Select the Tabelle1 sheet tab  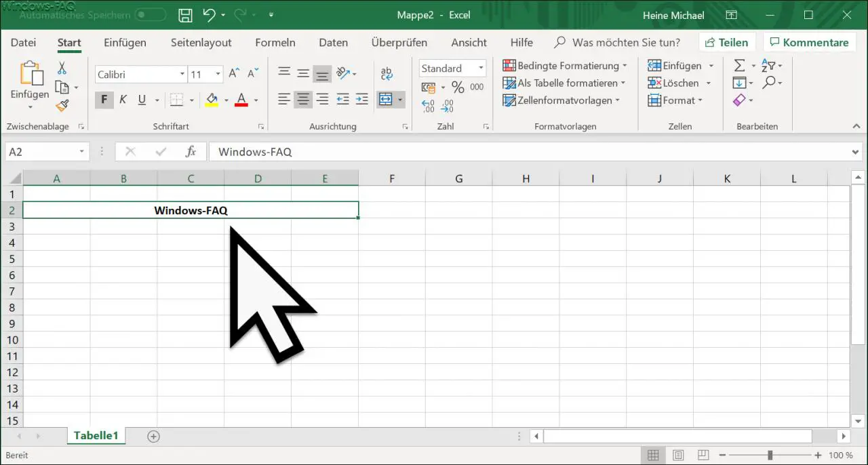point(96,436)
